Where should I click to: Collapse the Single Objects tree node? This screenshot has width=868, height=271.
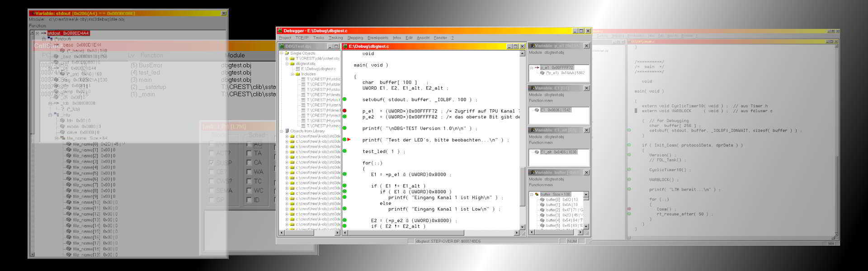point(281,53)
